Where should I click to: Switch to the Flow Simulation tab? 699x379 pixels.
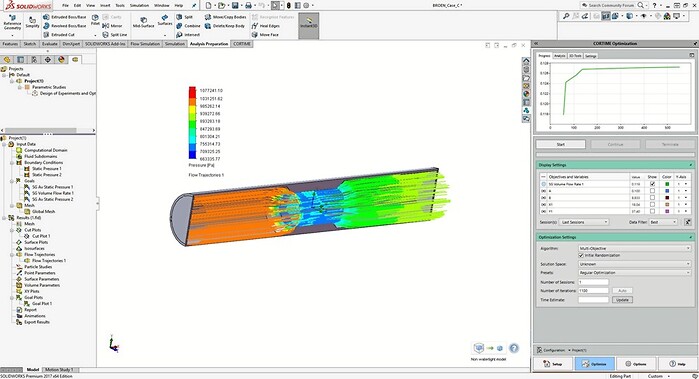144,44
